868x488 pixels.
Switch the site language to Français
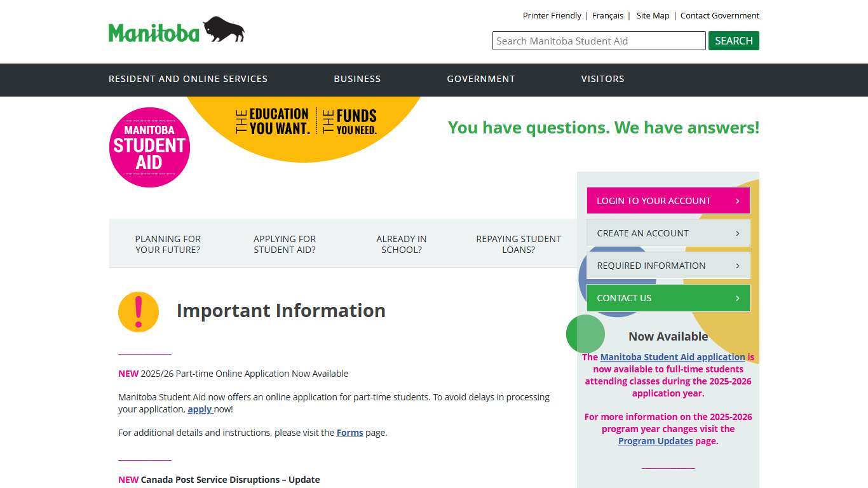click(607, 15)
